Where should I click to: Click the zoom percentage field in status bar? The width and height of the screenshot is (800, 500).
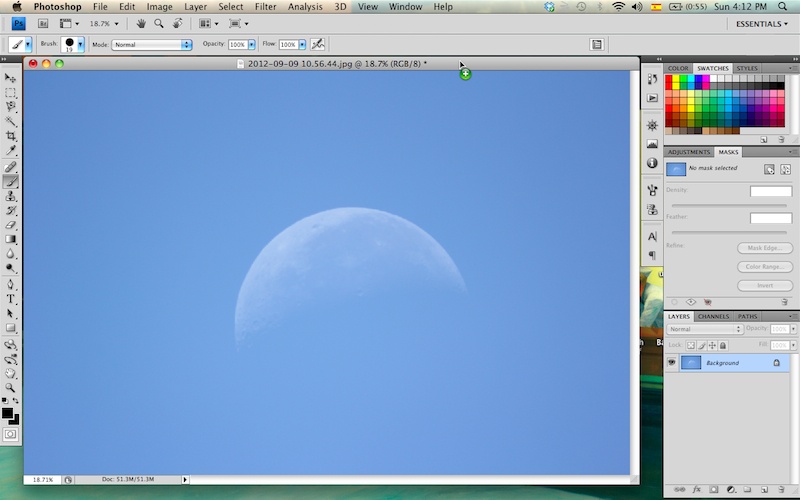click(41, 480)
